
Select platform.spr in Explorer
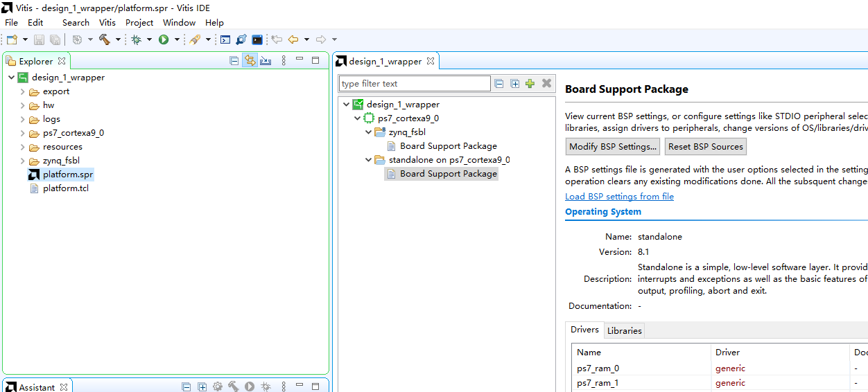[68, 175]
